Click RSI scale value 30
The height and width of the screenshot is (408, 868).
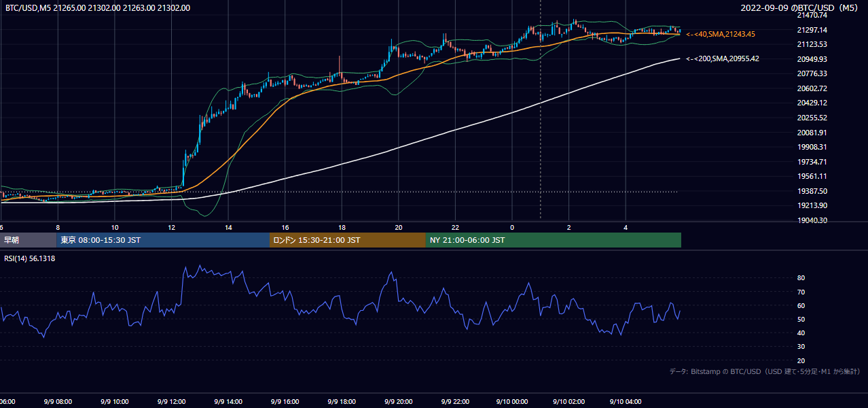pyautogui.click(x=801, y=347)
